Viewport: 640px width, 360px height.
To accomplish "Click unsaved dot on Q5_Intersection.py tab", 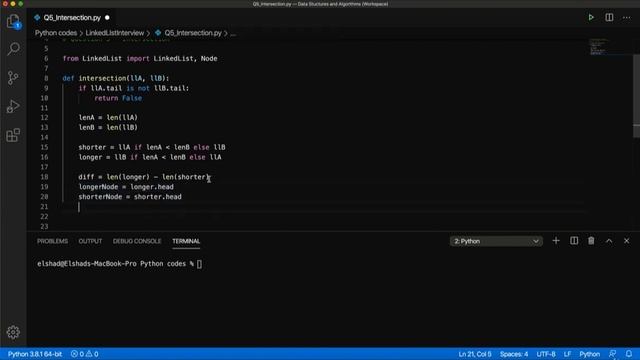I will [107, 18].
